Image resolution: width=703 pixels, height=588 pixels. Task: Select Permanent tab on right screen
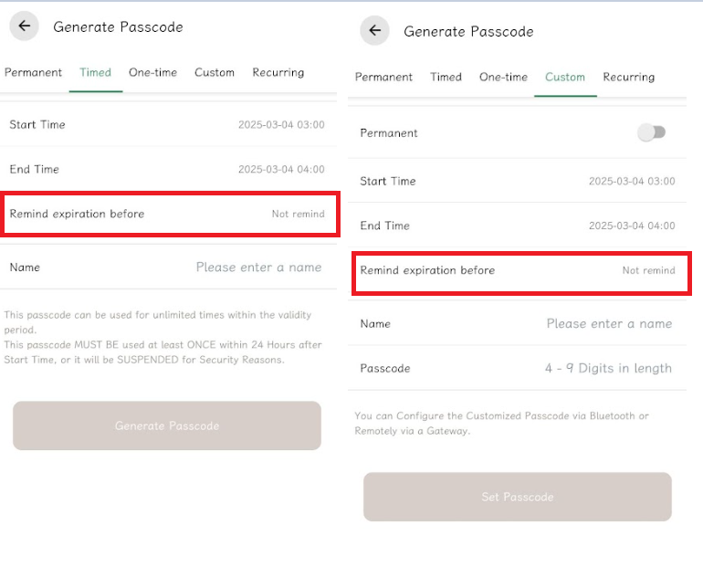[383, 77]
